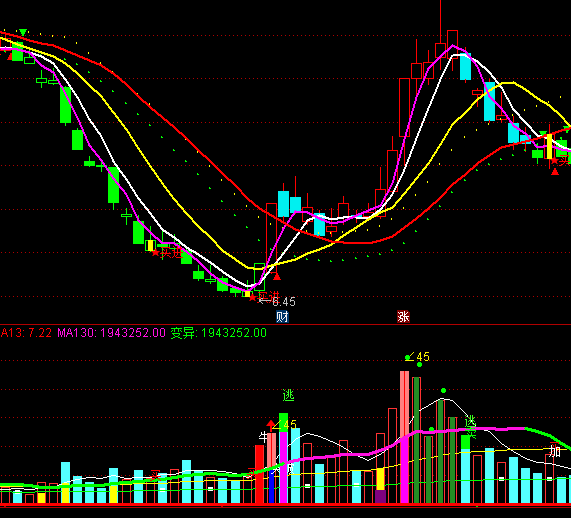Select the 6.45 low price label
This screenshot has height=518, width=571.
(x=284, y=302)
